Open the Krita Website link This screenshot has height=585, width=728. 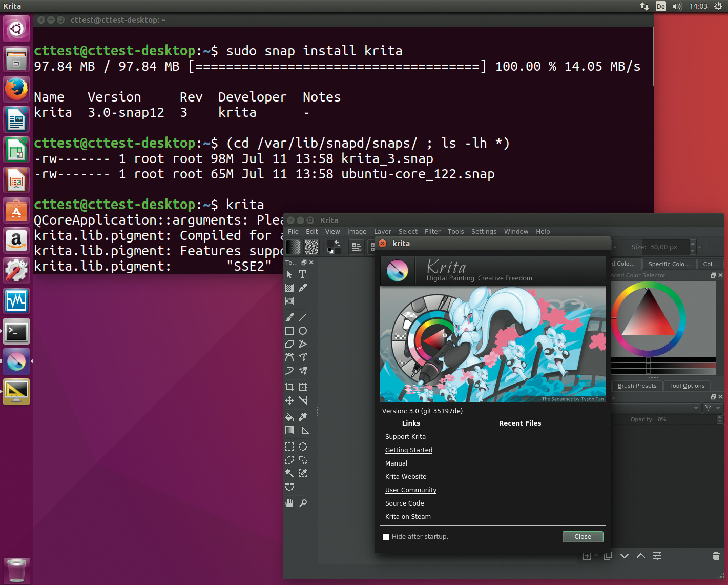pyautogui.click(x=406, y=477)
